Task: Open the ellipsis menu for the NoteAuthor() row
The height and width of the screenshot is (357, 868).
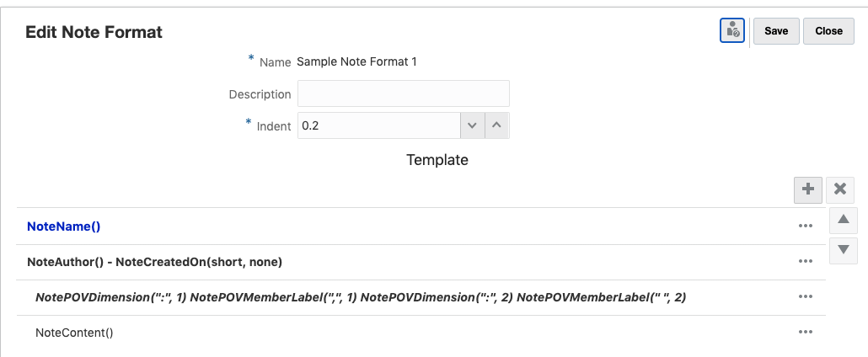Action: click(806, 262)
